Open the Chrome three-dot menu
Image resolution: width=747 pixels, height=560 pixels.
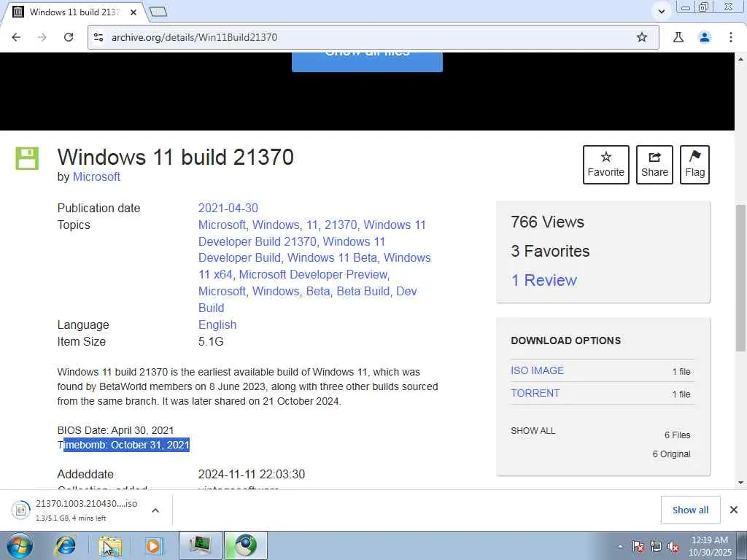pyautogui.click(x=731, y=37)
